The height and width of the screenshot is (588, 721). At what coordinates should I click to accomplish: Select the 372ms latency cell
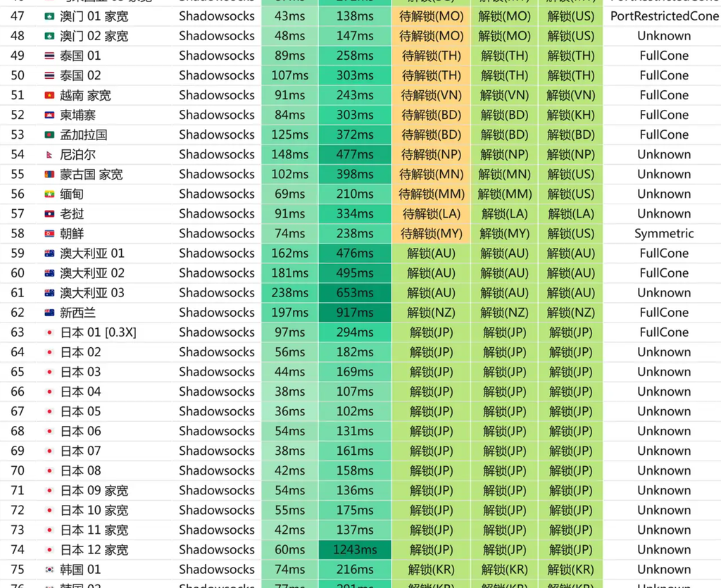tap(355, 135)
